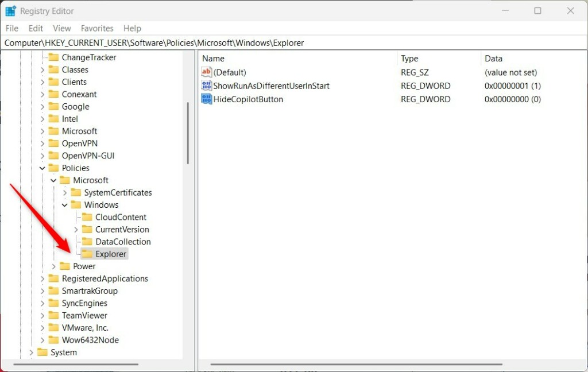Image resolution: width=588 pixels, height=372 pixels.
Task: Expand the CurrentVersion key
Action: click(75, 229)
